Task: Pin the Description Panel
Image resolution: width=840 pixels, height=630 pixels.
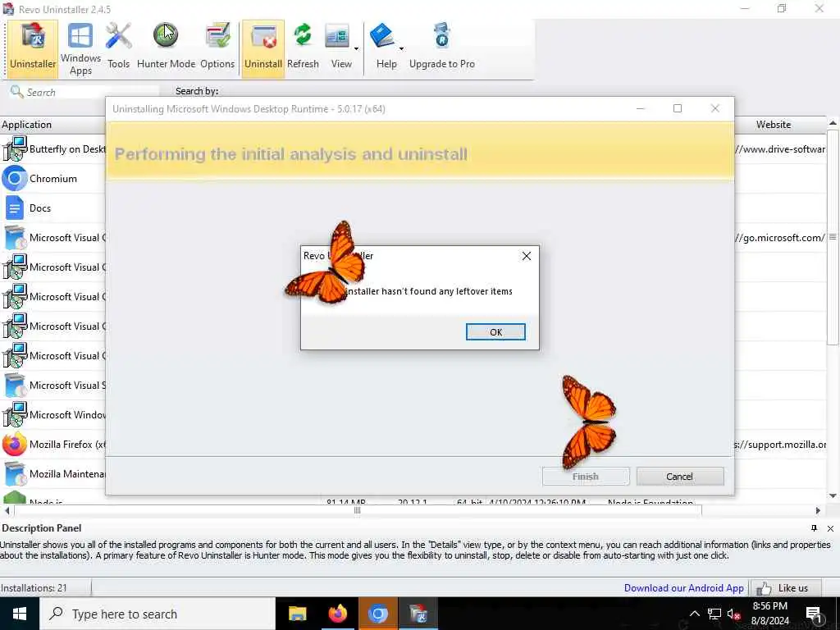Action: coord(815,528)
